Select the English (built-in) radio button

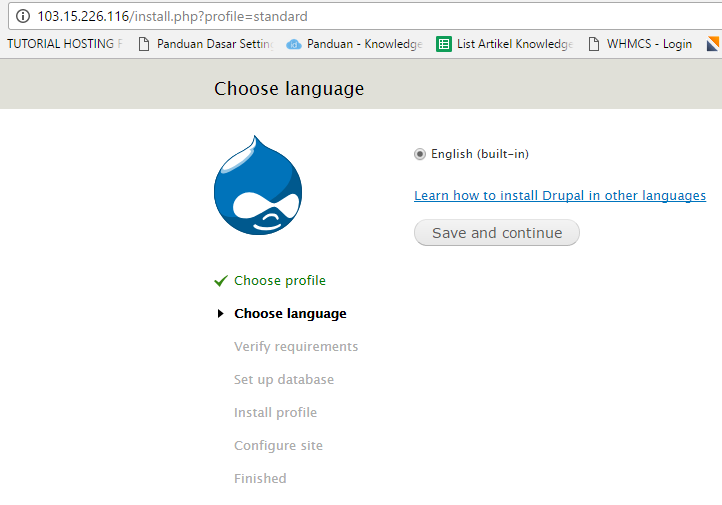pyautogui.click(x=420, y=154)
